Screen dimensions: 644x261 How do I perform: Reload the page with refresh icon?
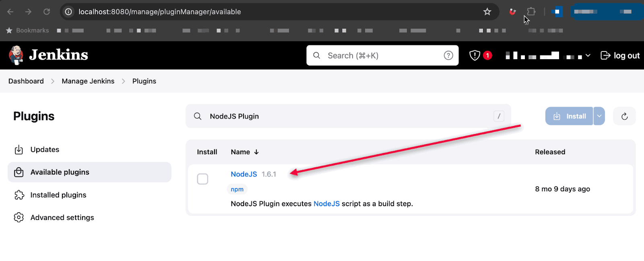47,12
